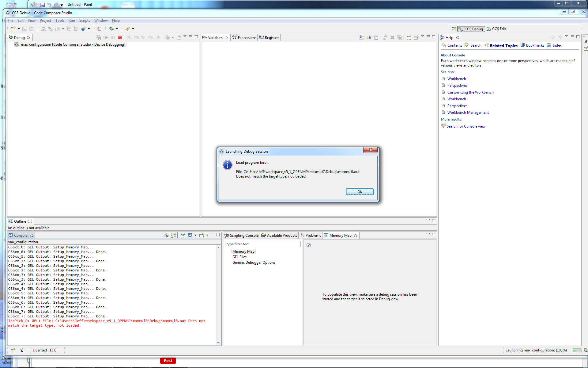588x368 pixels.
Task: Click the Save icon in main toolbar
Action: pos(24,29)
